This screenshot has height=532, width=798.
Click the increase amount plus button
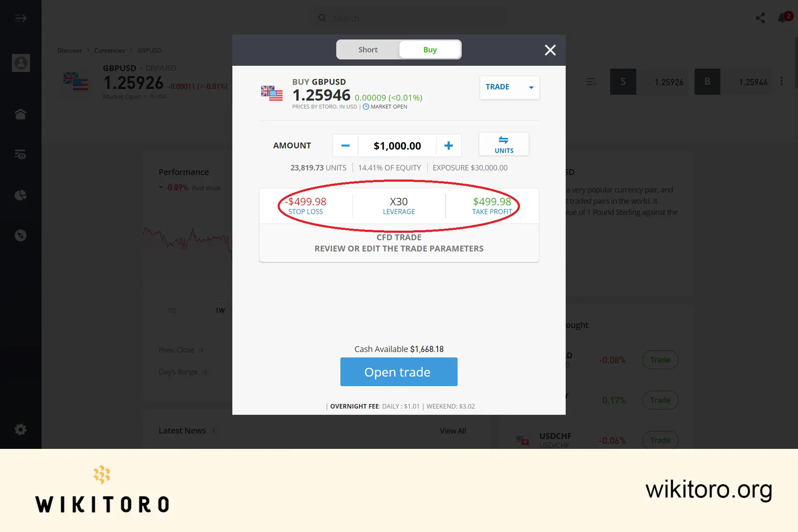tap(448, 145)
